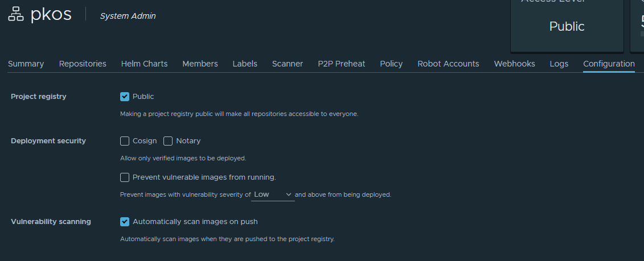
Task: Switch to the Summary tab
Action: (x=26, y=64)
